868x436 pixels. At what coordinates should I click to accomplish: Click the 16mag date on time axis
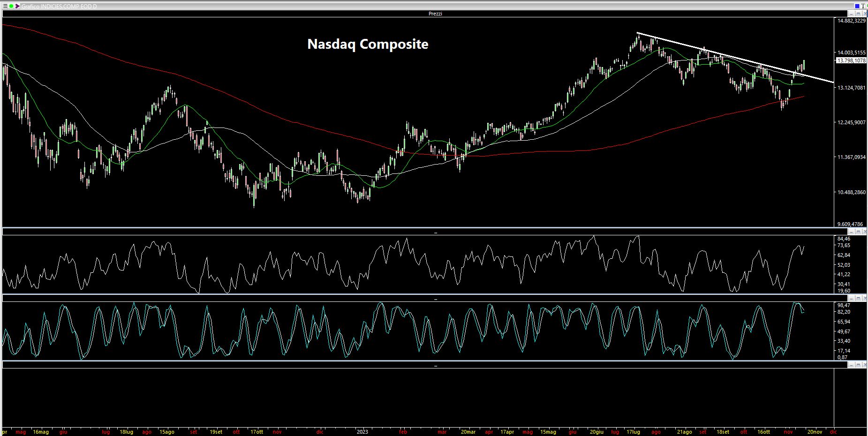tap(41, 432)
